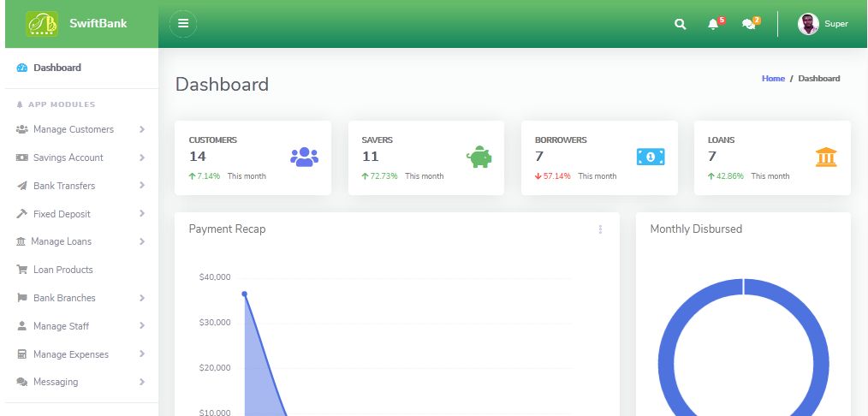Click the Bank Branches flag icon

(21, 298)
